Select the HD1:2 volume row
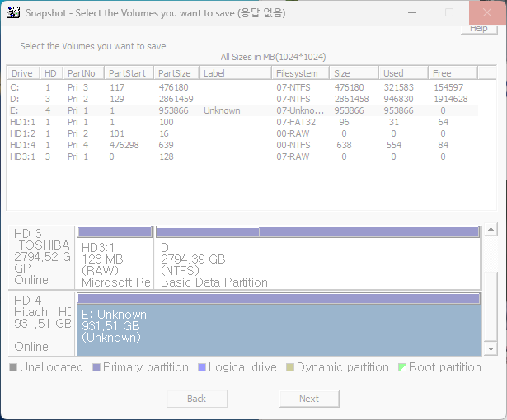Viewport: 507px width, 420px height. 242,133
